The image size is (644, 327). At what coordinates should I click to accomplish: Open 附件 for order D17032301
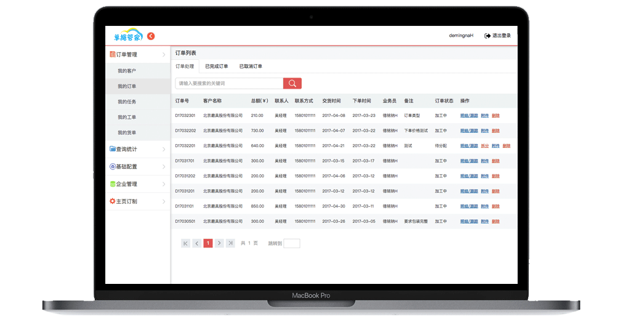(x=485, y=116)
